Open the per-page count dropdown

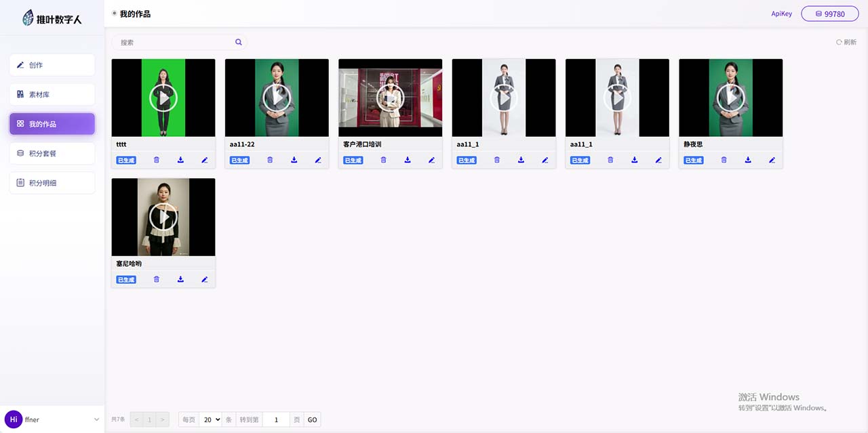[x=211, y=419]
